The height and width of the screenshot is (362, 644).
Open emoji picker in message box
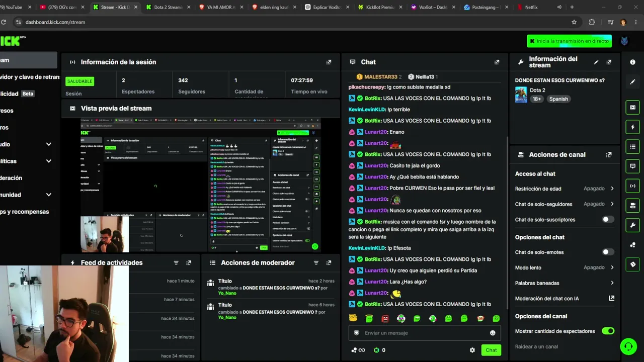click(x=493, y=333)
